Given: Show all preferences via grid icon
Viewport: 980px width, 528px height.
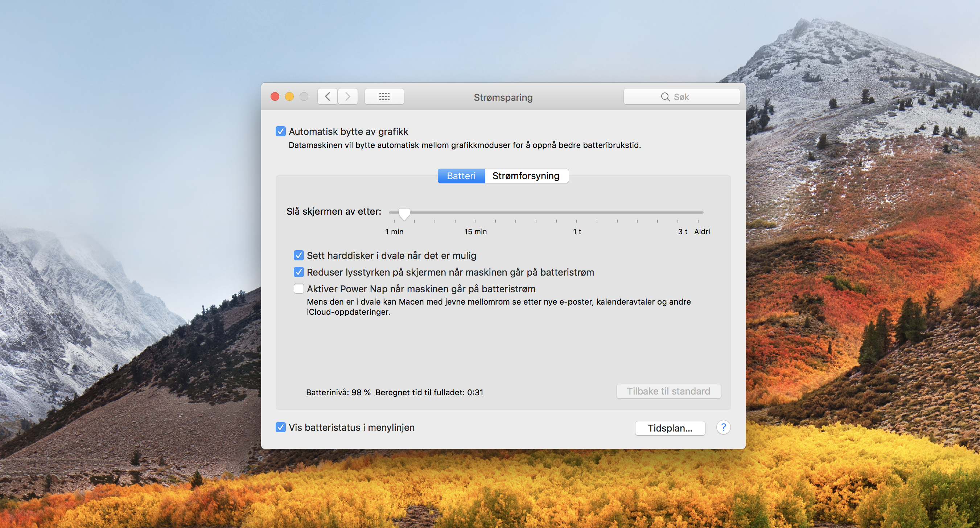Looking at the screenshot, I should point(384,96).
